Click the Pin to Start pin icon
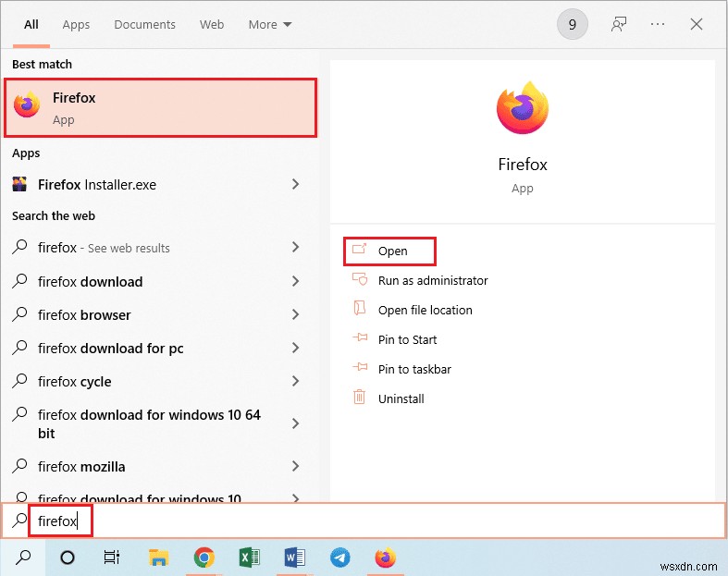The width and height of the screenshot is (728, 576). click(x=359, y=337)
